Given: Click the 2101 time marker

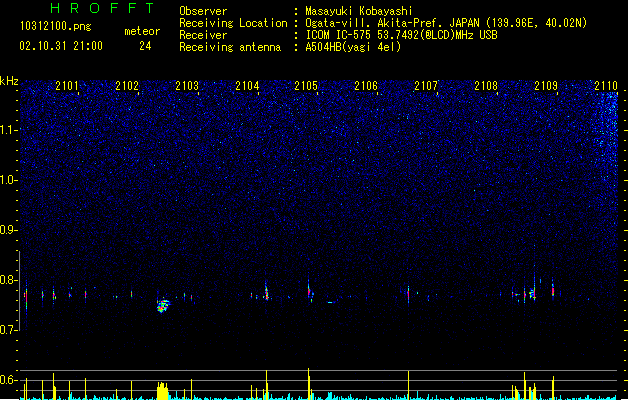Looking at the screenshot, I should 67,85.
